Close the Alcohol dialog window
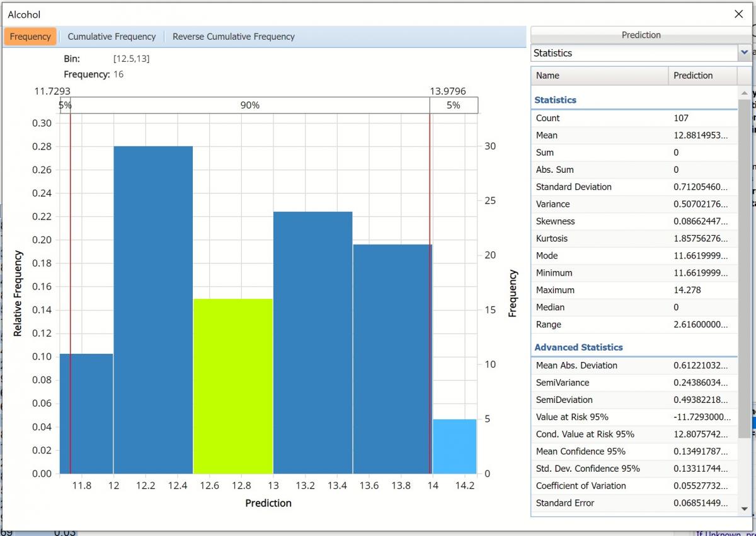Screen dimensions: 756x536 point(739,14)
